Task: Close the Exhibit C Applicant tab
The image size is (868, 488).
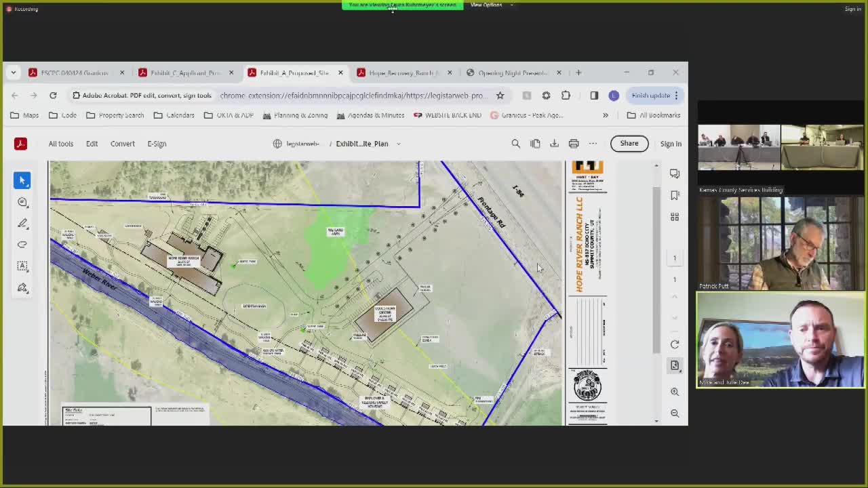Action: (231, 73)
